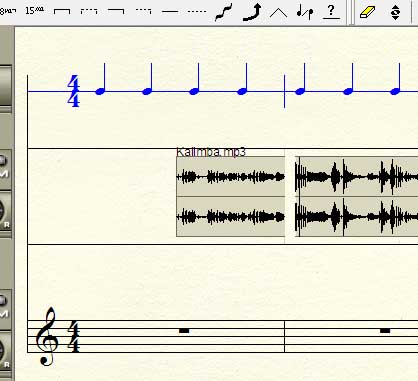This screenshot has height=381, width=418.
Task: Click the second Kalimba waveform segment
Action: click(x=356, y=197)
